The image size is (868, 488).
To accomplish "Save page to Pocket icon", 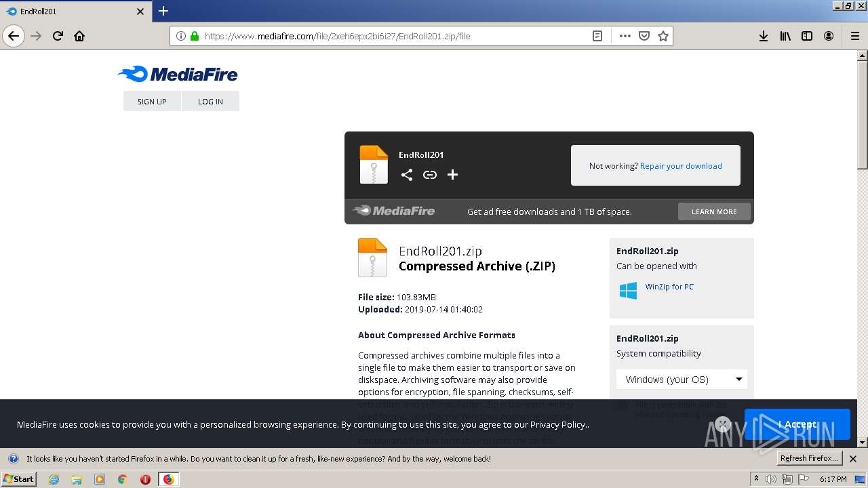I will (x=644, y=36).
